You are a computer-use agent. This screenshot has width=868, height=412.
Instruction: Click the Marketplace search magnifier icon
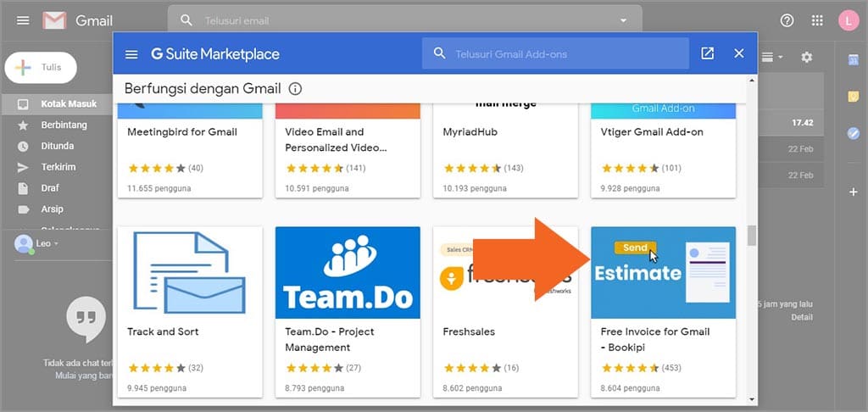tap(440, 53)
